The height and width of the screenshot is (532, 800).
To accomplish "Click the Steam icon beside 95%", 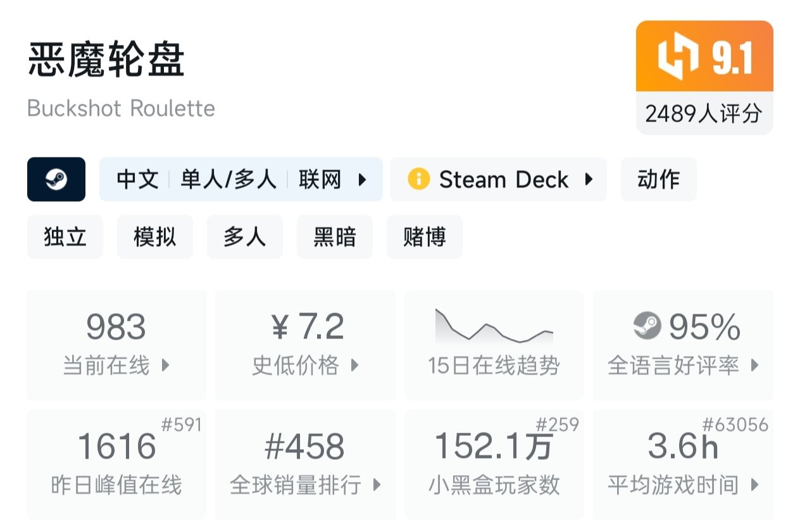I will 647,326.
